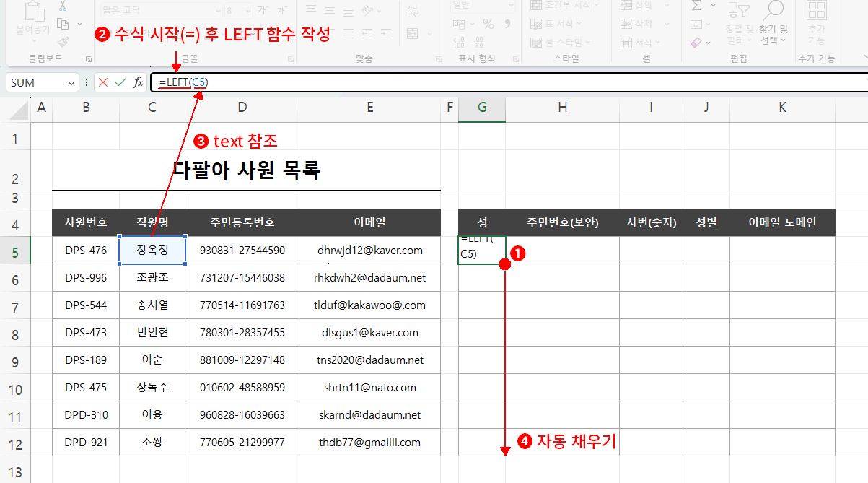The height and width of the screenshot is (483, 868).
Task: Open the font name dropdown (맑은 고딕)
Action: click(x=216, y=11)
